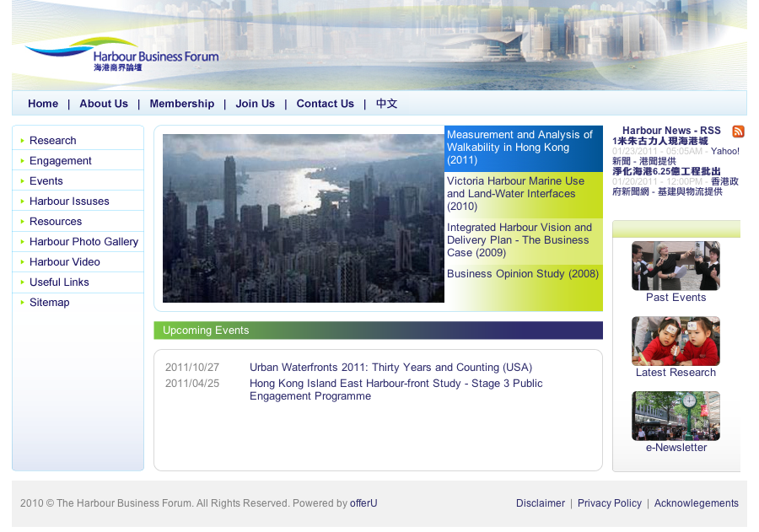This screenshot has height=532, width=759.
Task: Select Harbour Video in the sidebar
Action: (65, 262)
